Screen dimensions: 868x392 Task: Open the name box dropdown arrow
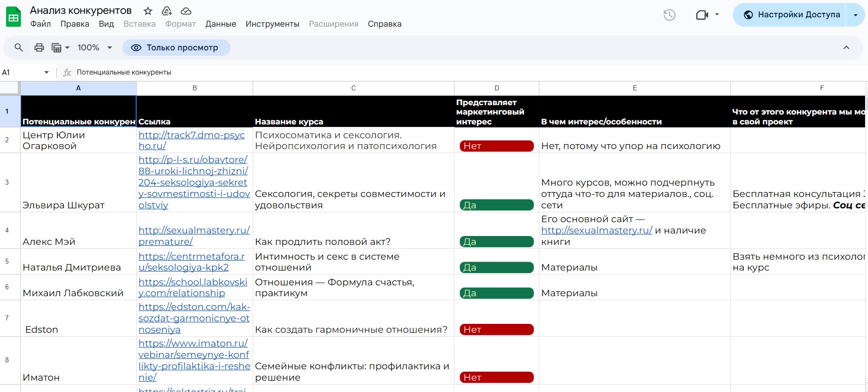point(47,72)
